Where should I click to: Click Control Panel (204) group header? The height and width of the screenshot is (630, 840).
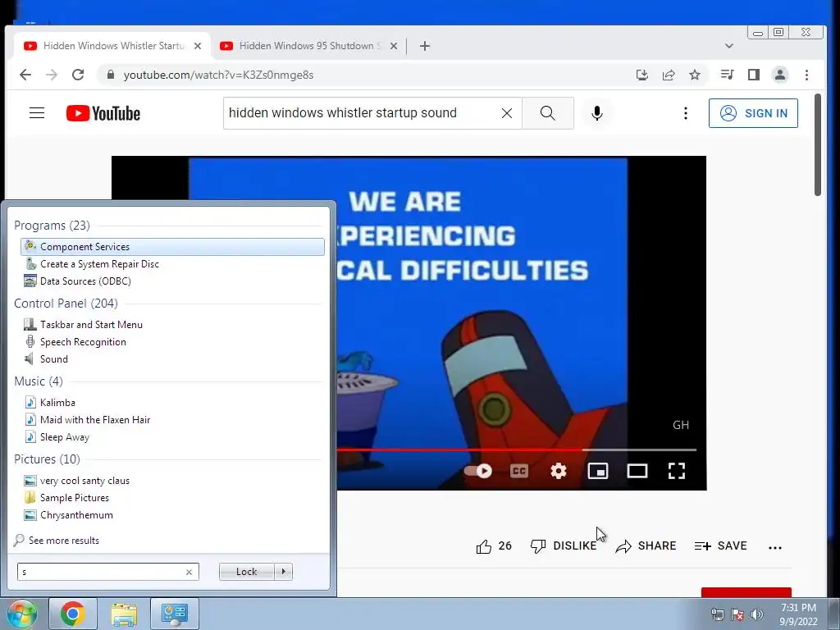[x=66, y=304]
